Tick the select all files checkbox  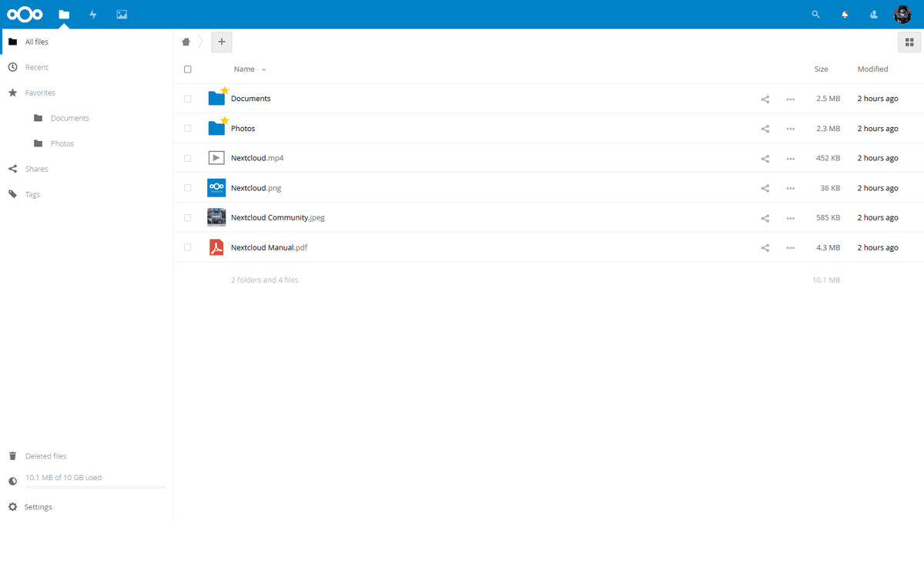point(188,69)
